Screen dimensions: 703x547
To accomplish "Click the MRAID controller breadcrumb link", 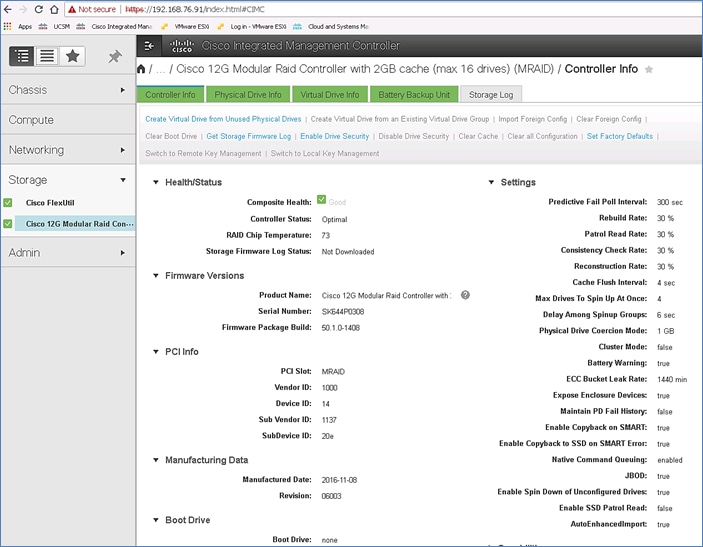I will point(365,69).
